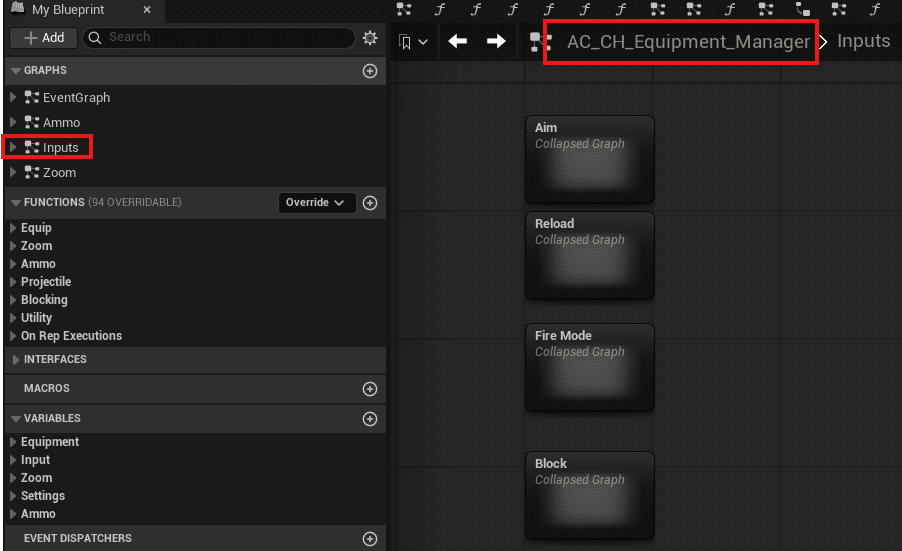The width and height of the screenshot is (902, 551).
Task: Navigate forward with right arrow
Action: tap(496, 41)
